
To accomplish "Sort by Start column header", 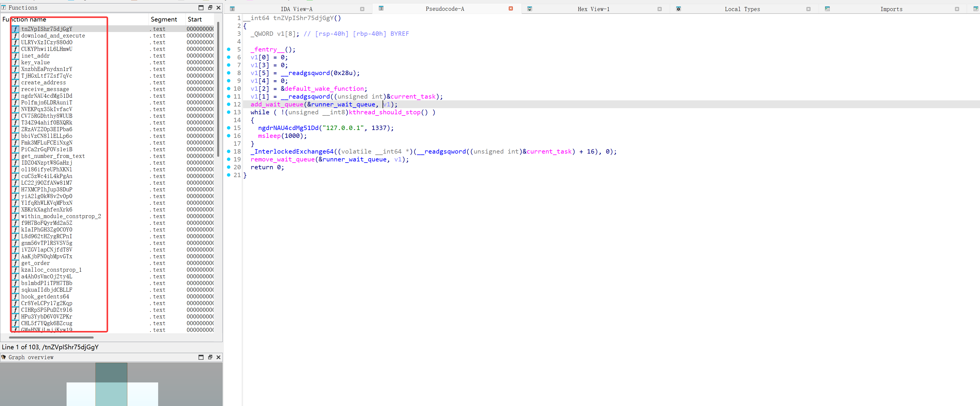I will tap(200, 19).
